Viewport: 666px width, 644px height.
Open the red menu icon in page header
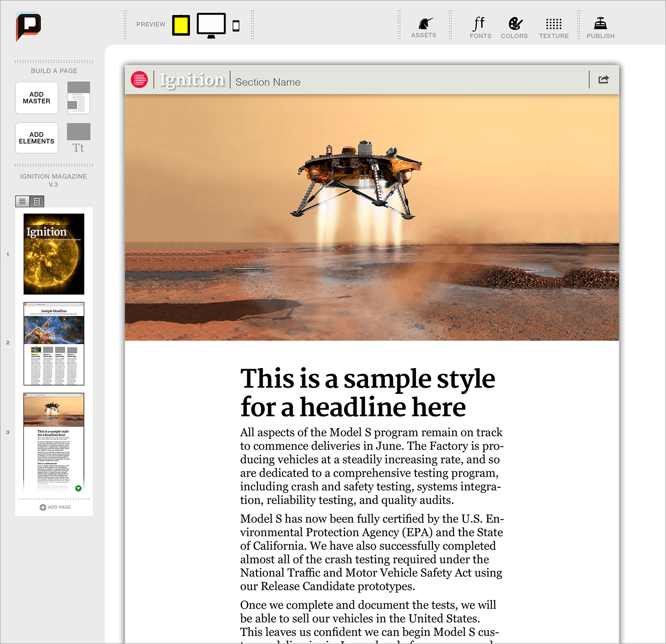click(x=139, y=80)
